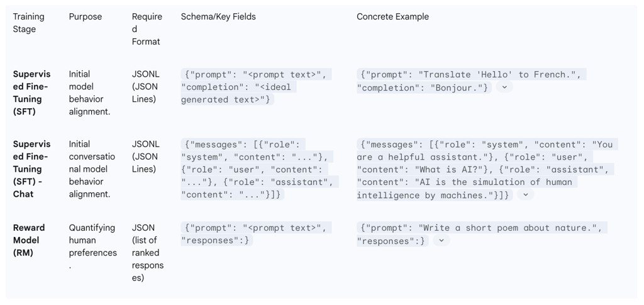Click the Purpose column header

pos(86,17)
